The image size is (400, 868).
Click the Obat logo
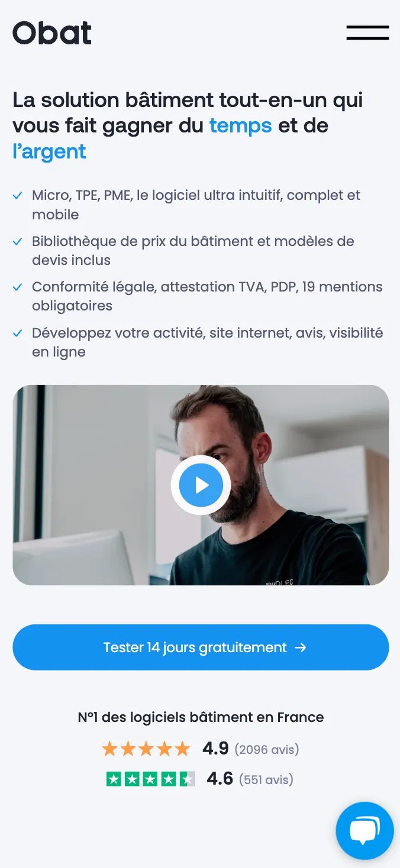pyautogui.click(x=52, y=33)
